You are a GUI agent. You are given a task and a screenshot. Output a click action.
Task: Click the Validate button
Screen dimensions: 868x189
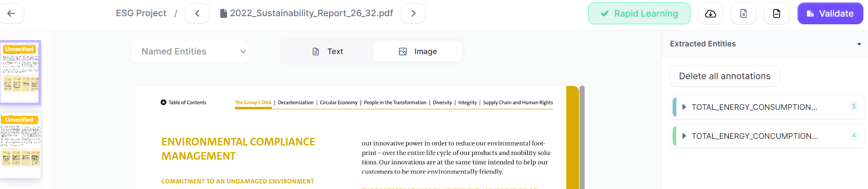pyautogui.click(x=830, y=14)
